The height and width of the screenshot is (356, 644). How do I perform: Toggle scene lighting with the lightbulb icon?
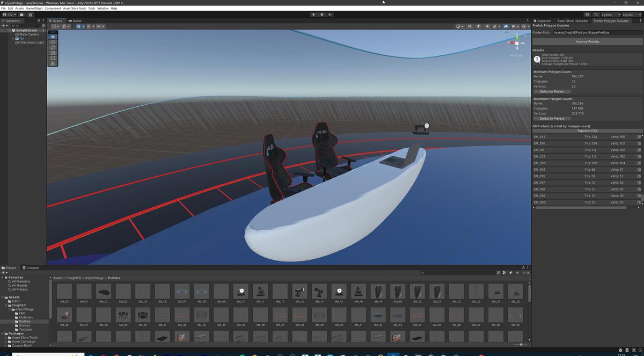tap(478, 26)
